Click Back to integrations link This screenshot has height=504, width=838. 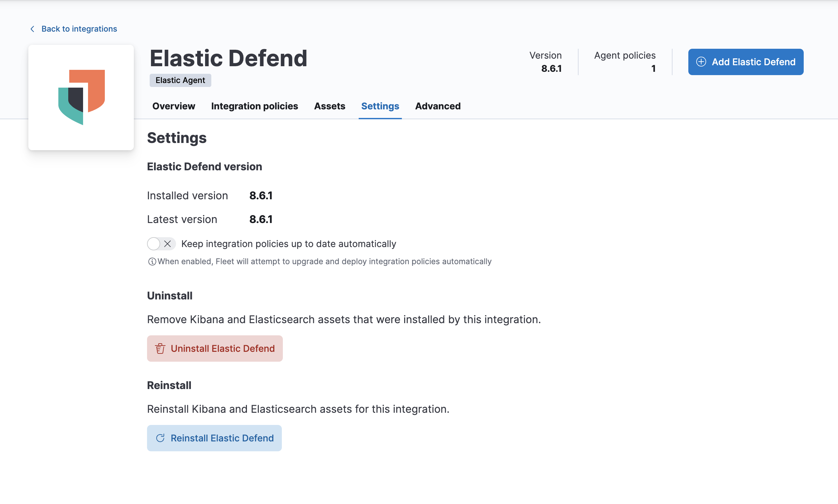coord(79,29)
